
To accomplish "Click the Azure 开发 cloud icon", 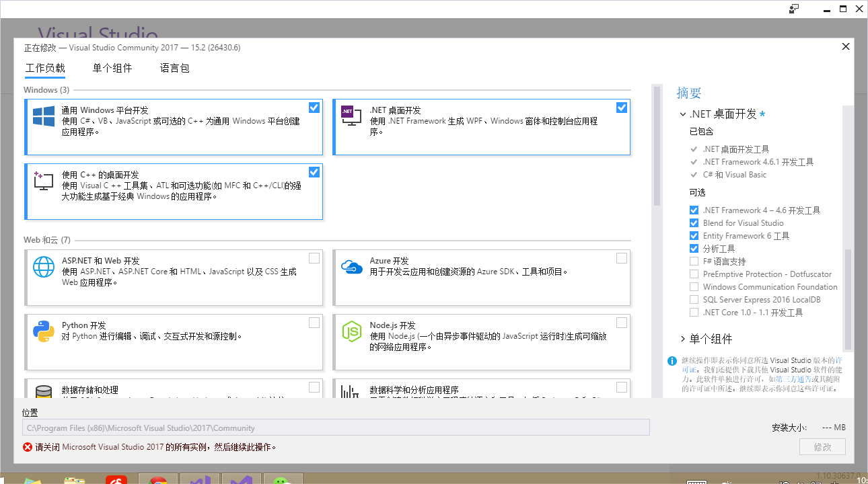I will tap(352, 267).
